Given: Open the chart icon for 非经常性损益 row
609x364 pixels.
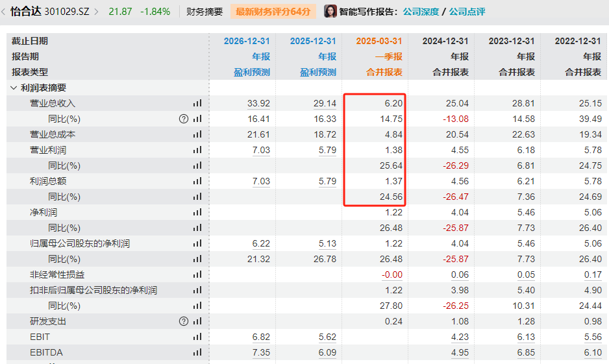Looking at the screenshot, I should [197, 274].
